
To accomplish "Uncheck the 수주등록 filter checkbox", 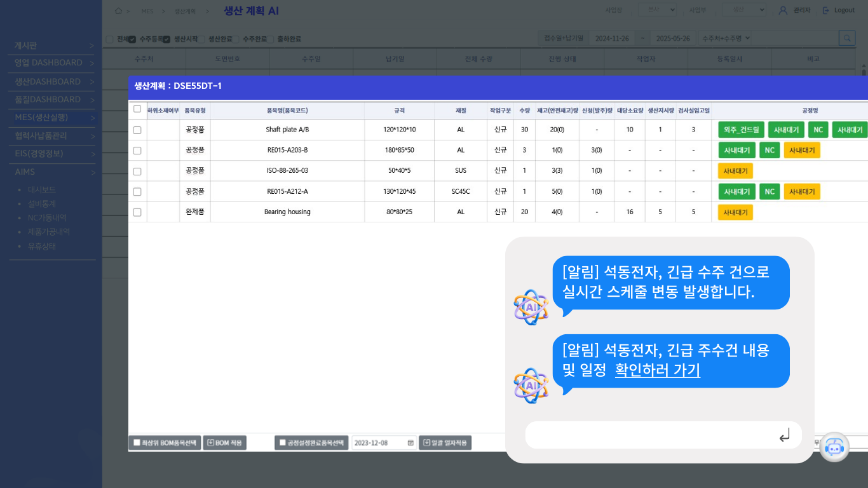I will (132, 39).
